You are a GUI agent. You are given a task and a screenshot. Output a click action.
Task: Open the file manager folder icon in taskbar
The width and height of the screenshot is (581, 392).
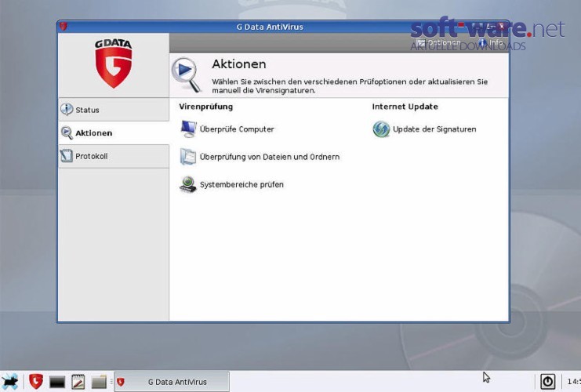(x=99, y=382)
